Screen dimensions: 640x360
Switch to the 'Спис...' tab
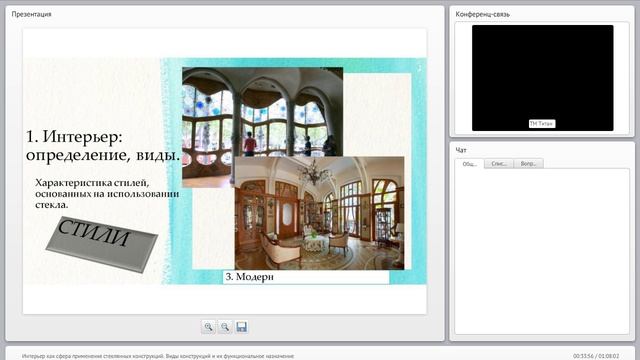[x=499, y=164]
